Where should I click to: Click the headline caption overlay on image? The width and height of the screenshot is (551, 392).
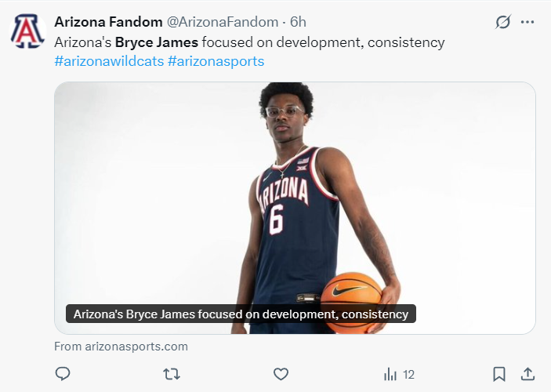click(241, 314)
